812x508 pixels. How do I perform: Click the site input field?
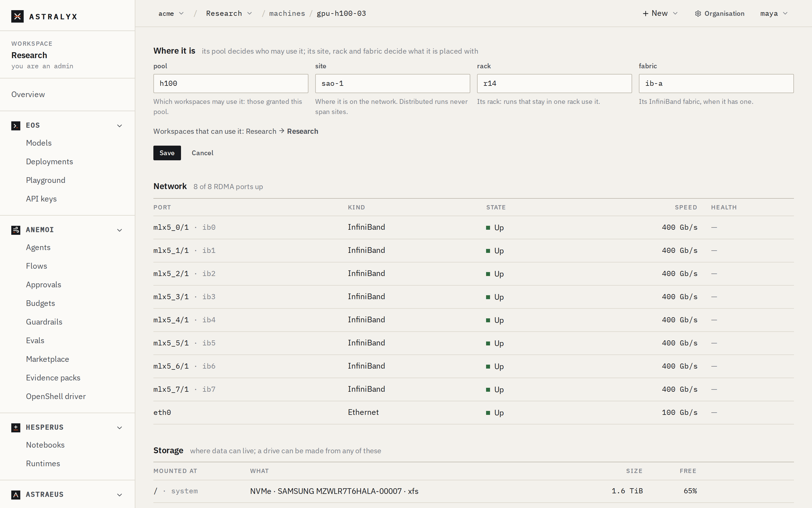pyautogui.click(x=392, y=84)
